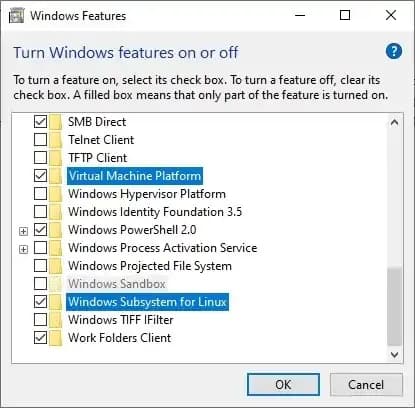This screenshot has width=415, height=408.
Task: Select the Windows Projected File System entry
Action: click(x=150, y=266)
